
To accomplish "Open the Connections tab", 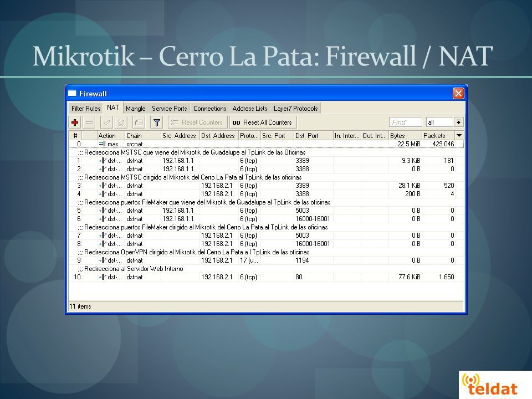I will click(x=209, y=109).
